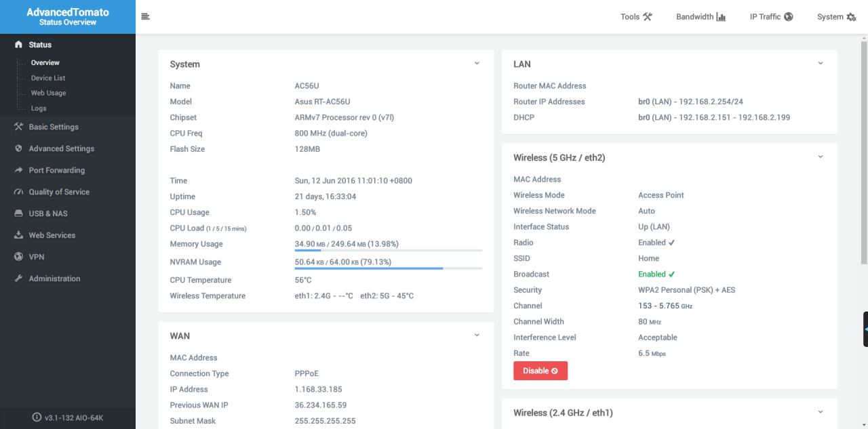868x429 pixels.
Task: Click the hamburger sidebar collapse icon
Action: coord(145,17)
